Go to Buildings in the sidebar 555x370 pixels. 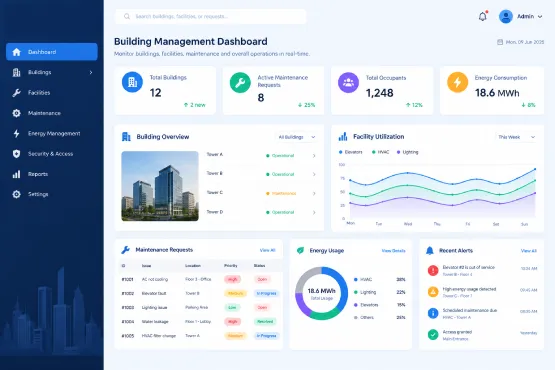(52, 72)
